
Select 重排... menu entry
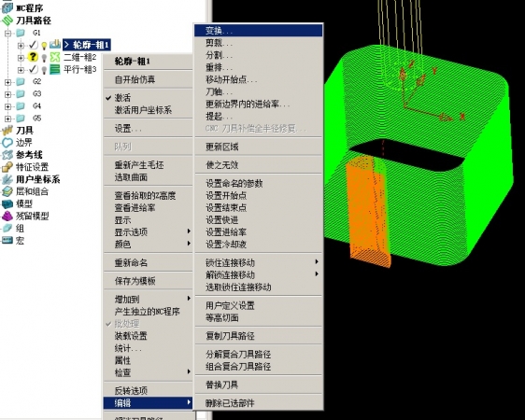pos(259,67)
